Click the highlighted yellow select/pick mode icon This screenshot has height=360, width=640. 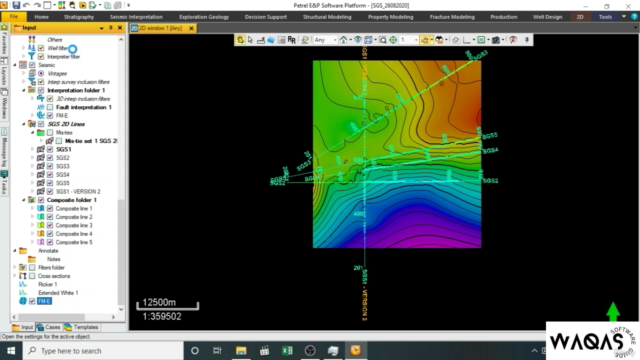pyautogui.click(x=240, y=40)
